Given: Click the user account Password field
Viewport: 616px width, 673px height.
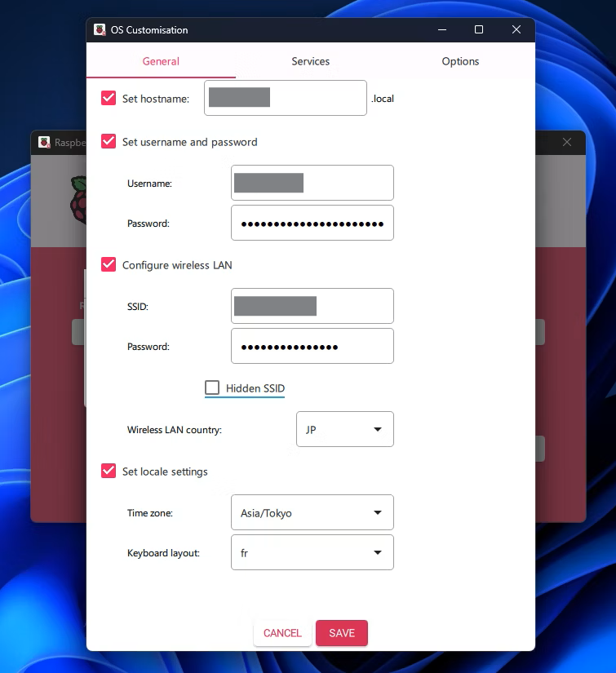Looking at the screenshot, I should pos(312,223).
